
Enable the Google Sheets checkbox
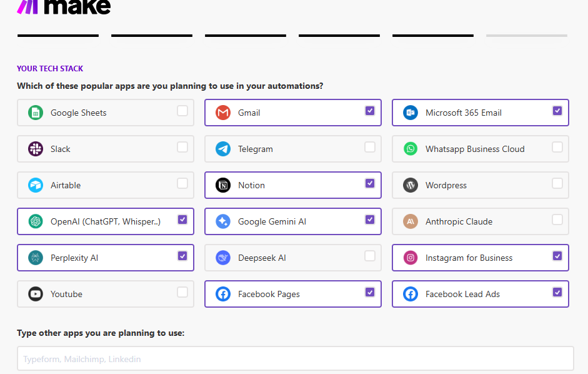(182, 111)
